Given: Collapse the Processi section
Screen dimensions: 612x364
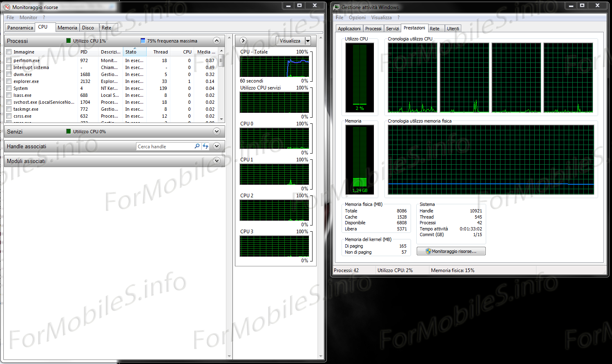Looking at the screenshot, I should 217,41.
